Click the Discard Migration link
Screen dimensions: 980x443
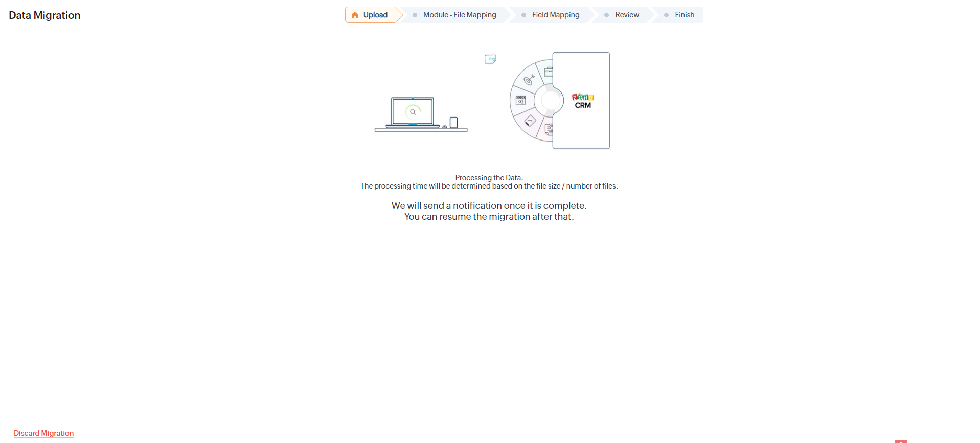click(43, 433)
